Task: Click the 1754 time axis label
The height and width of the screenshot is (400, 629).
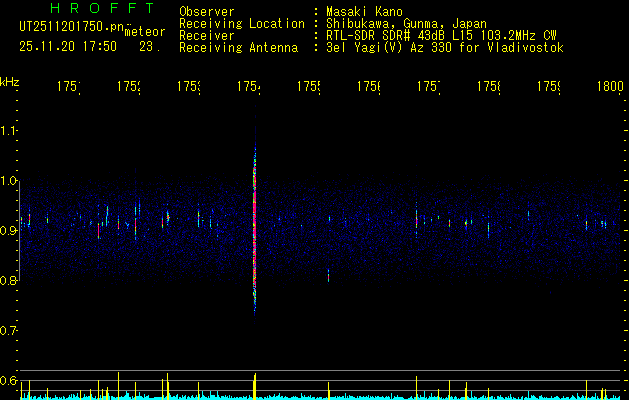Action: [249, 86]
